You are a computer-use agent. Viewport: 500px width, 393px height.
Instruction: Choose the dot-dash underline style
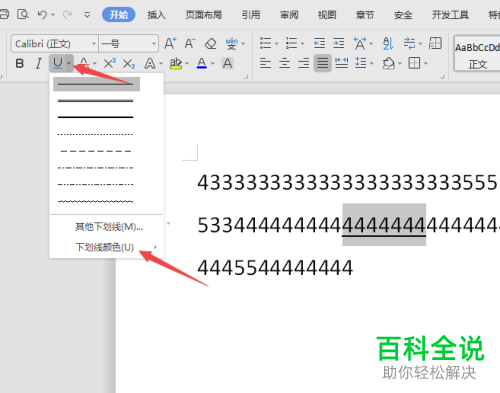tap(95, 168)
